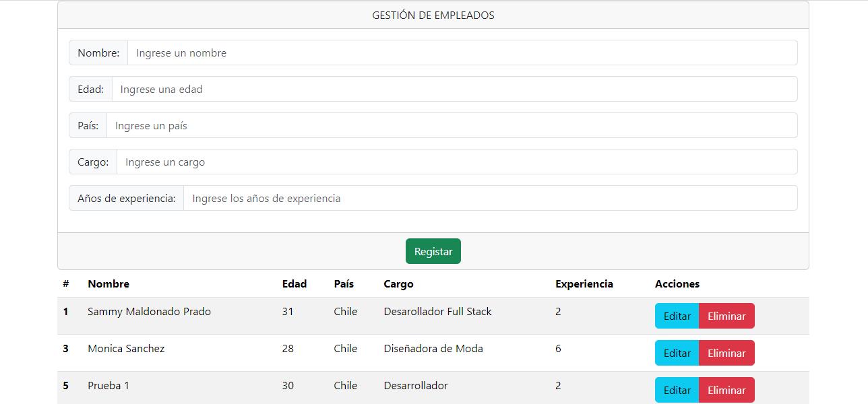This screenshot has width=868, height=404.
Task: Delete Sammy Maldonado Prado's record
Action: tap(726, 316)
